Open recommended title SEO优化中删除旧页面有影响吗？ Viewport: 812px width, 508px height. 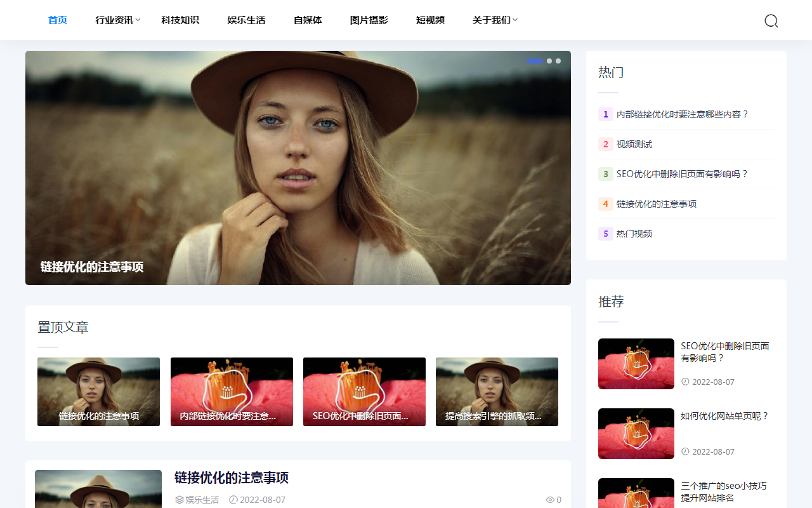click(725, 352)
